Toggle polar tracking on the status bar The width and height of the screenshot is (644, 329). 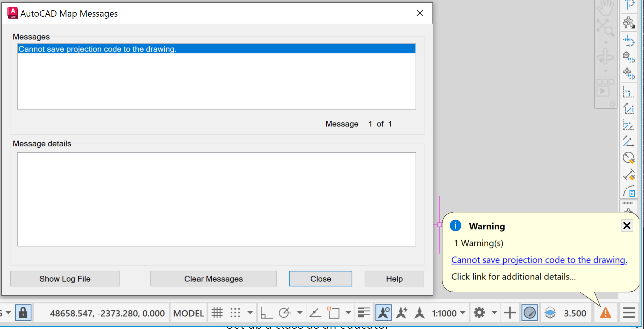click(x=285, y=313)
